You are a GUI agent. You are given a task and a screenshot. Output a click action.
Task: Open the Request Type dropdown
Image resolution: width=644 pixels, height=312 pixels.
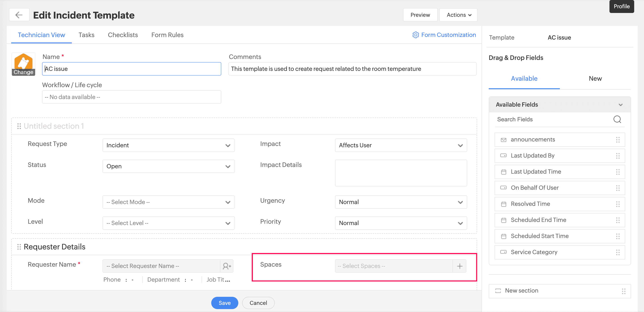[168, 145]
